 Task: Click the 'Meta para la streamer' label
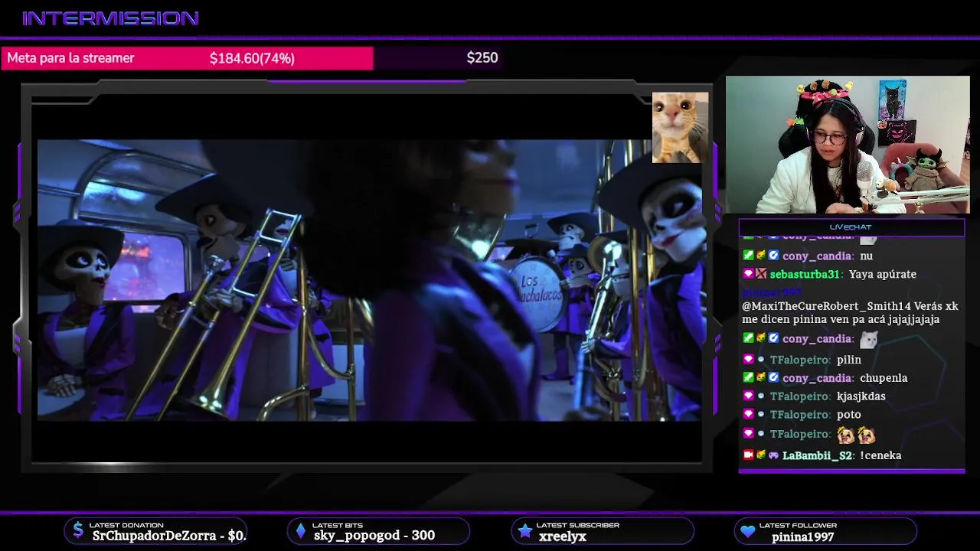pos(70,58)
